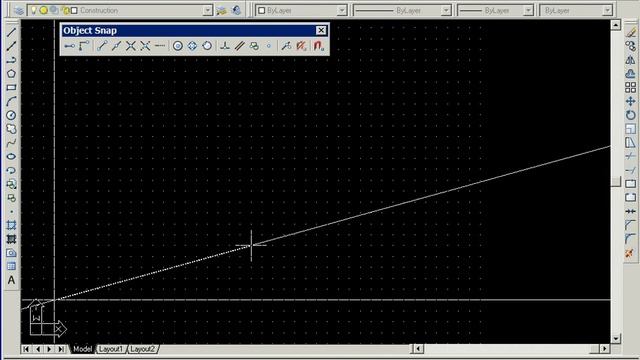This screenshot has width=640, height=360.
Task: Select the Ellipse Arc tool
Action: point(11,170)
